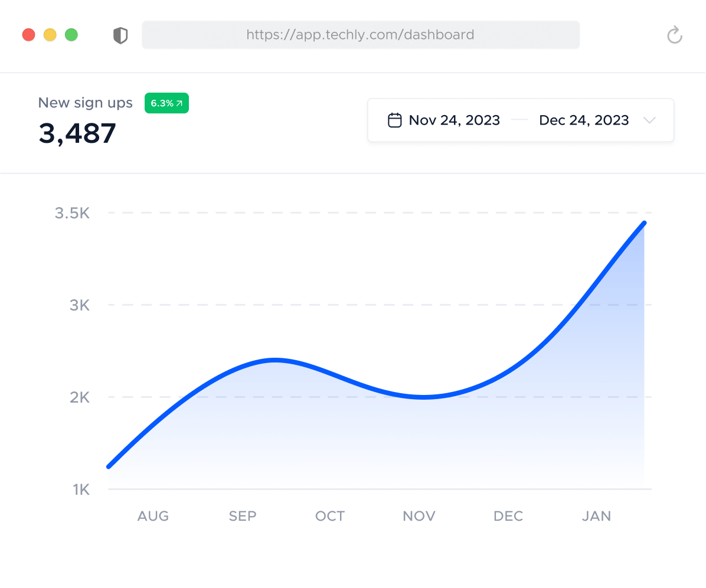Click the AUG label on chart axis

point(153,516)
